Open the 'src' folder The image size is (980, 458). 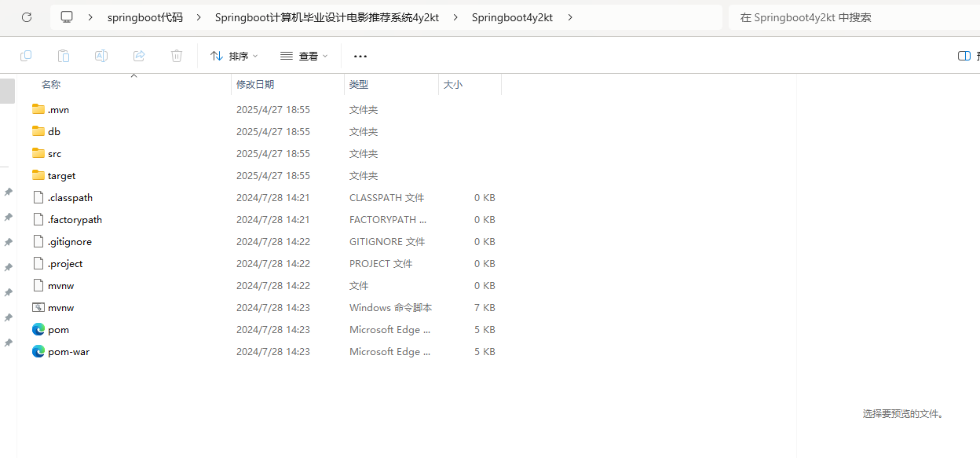coord(53,153)
